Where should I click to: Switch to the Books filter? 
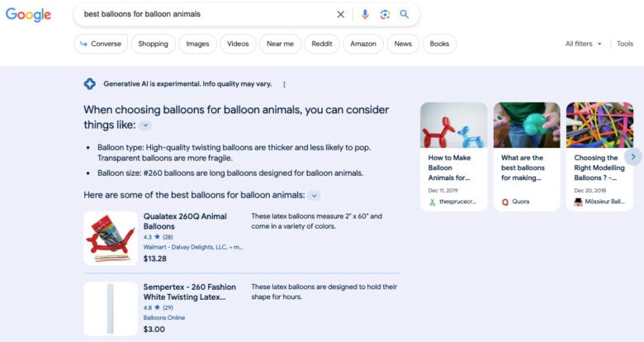439,44
